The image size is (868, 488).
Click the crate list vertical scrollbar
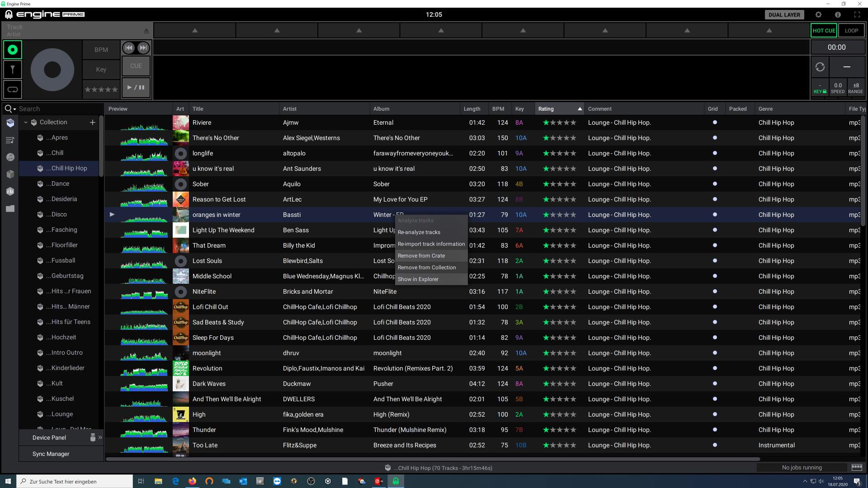[101, 146]
